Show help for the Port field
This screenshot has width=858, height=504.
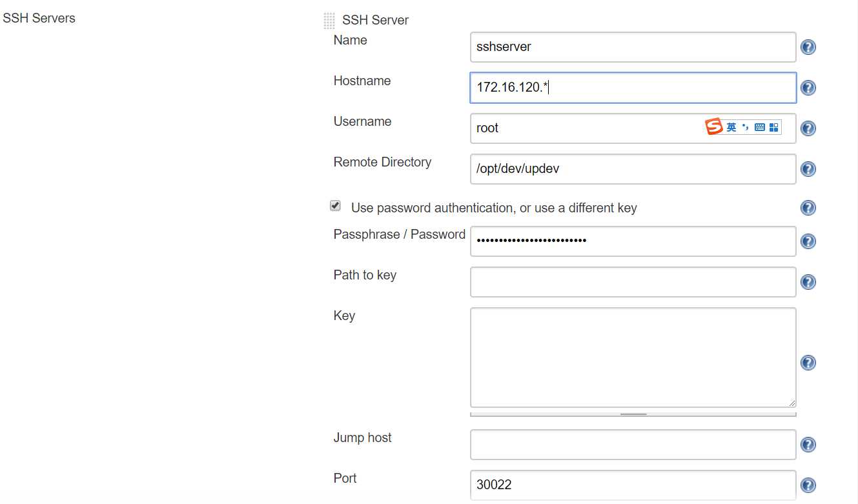pos(808,485)
